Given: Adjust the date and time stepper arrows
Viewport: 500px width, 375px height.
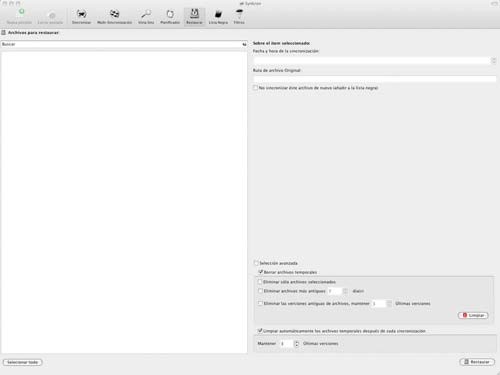Looking at the screenshot, I should click(494, 60).
